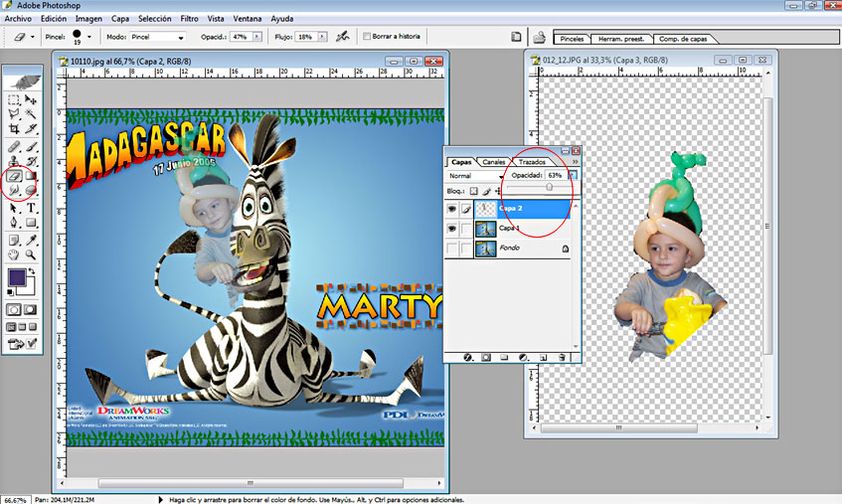Select the Rectangle shape tool
Image resolution: width=842 pixels, height=504 pixels.
coord(31,223)
